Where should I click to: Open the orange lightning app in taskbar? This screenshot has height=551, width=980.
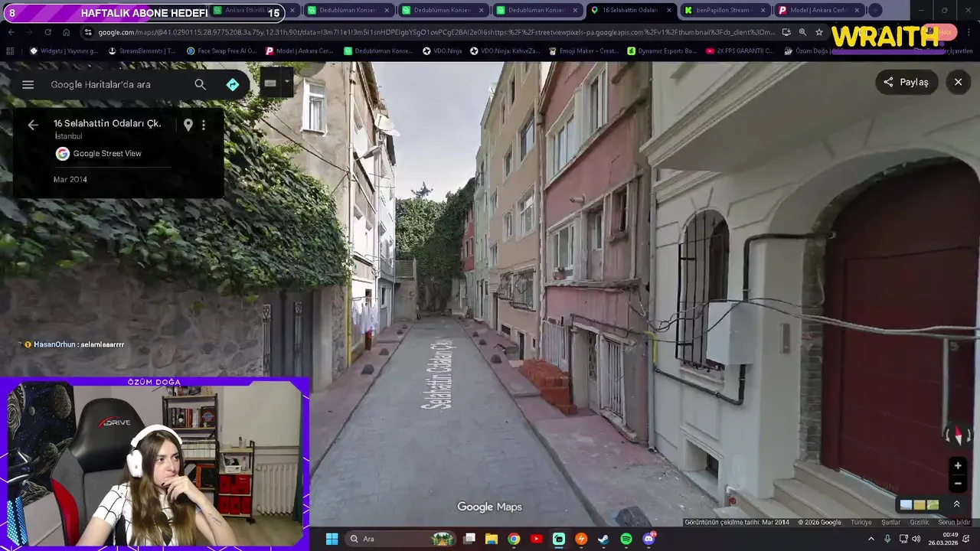click(x=581, y=539)
